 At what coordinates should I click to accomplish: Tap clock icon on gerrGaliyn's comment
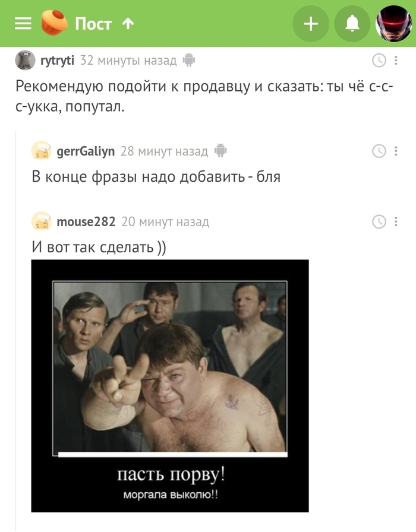tap(379, 151)
